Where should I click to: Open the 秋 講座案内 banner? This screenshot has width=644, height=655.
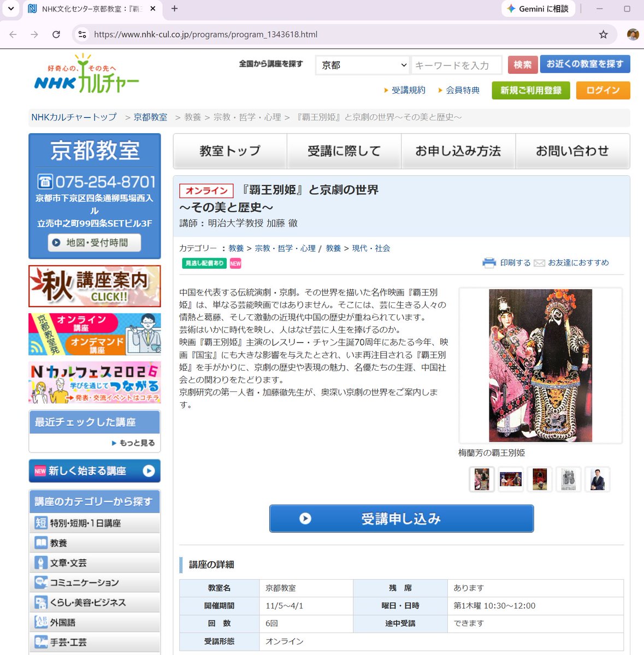94,286
